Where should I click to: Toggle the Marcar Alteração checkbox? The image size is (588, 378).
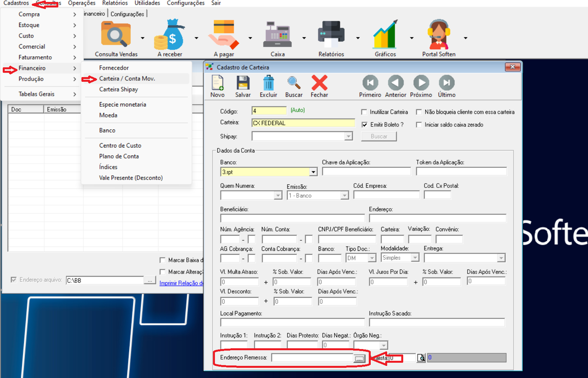point(162,272)
